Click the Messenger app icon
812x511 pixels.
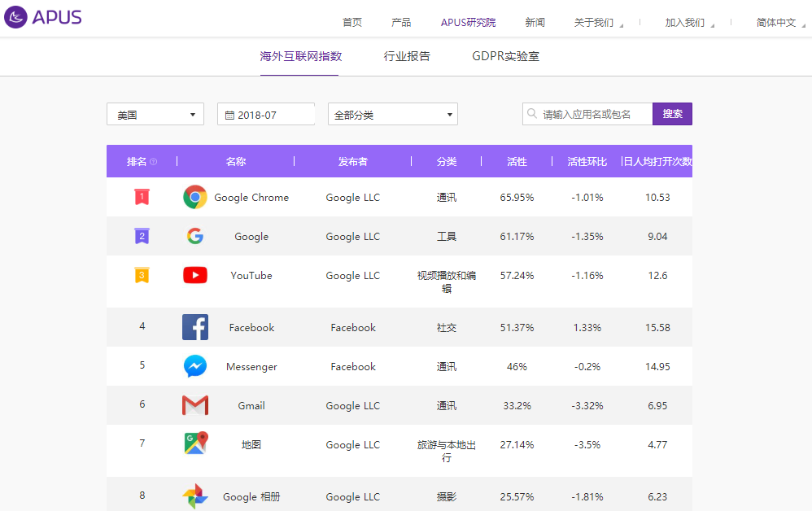[195, 366]
